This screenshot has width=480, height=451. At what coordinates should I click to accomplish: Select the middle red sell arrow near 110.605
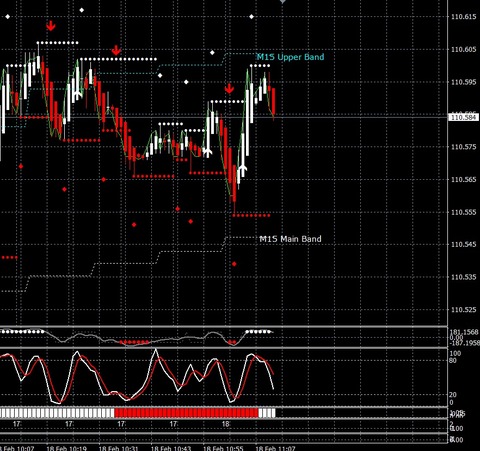(x=116, y=50)
